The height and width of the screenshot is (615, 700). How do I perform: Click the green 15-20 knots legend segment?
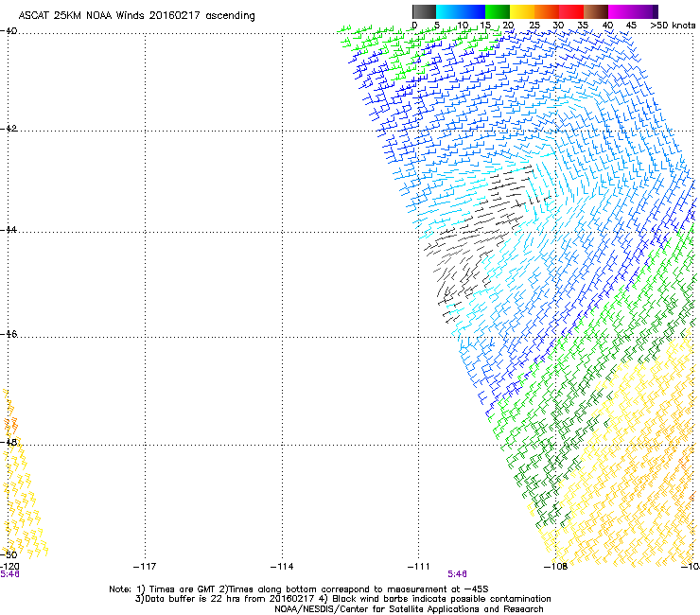(498, 11)
